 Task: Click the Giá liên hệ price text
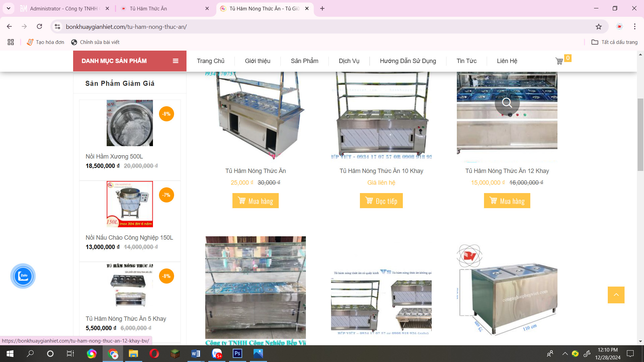coord(381,183)
